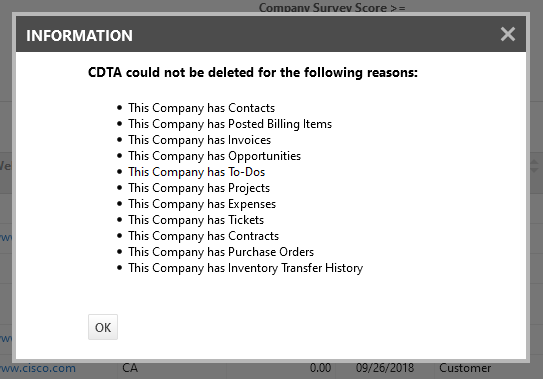Screen dimensions: 543x379
Task: Click 'This Company has Opportunities' line
Action: [214, 156]
